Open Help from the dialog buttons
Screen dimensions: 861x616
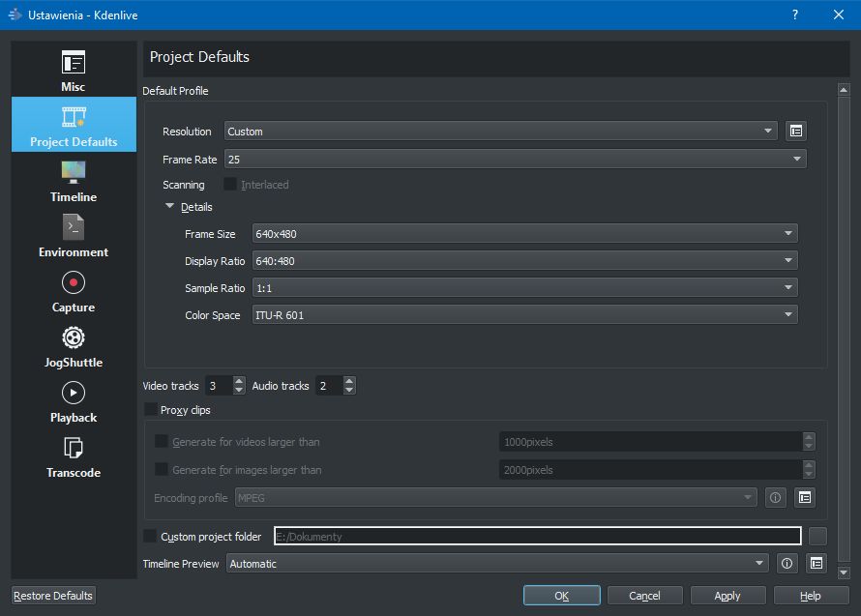tap(811, 596)
